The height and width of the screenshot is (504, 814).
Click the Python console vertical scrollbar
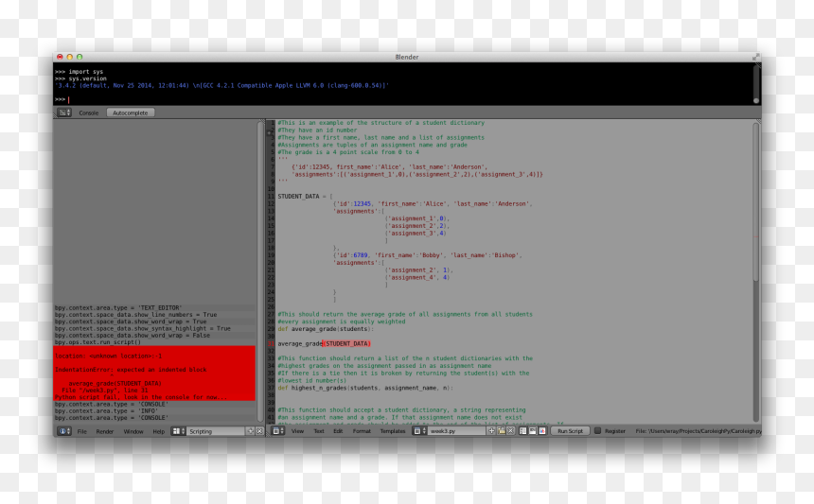[x=756, y=83]
